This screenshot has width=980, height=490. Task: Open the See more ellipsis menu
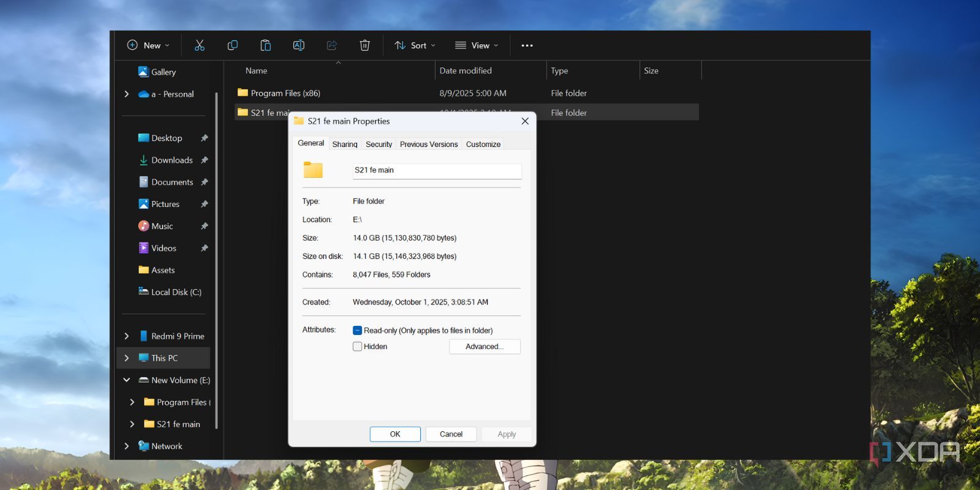(x=527, y=45)
